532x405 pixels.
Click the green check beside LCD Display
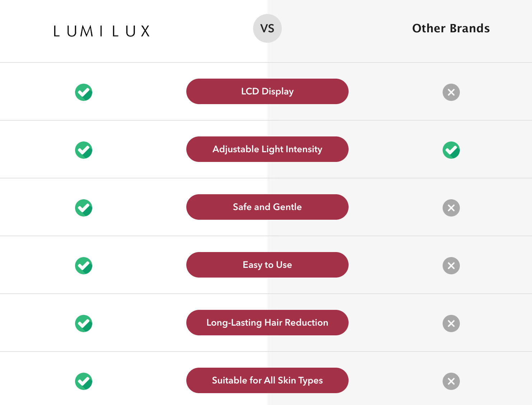tap(84, 92)
